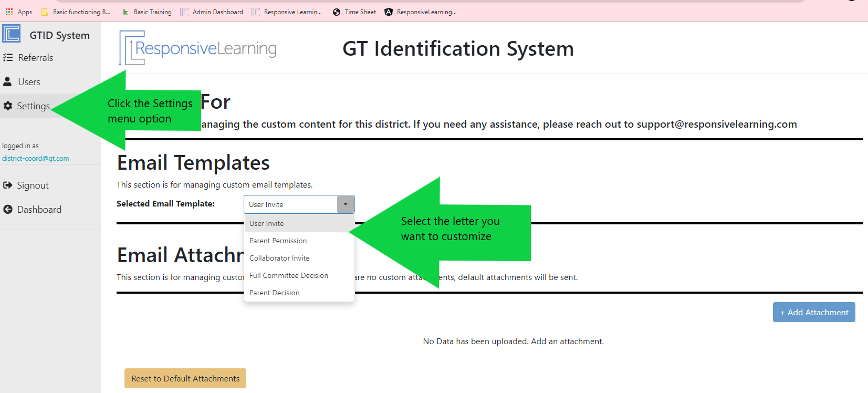Click the No Data has been uploaded message
868x393 pixels.
point(513,342)
